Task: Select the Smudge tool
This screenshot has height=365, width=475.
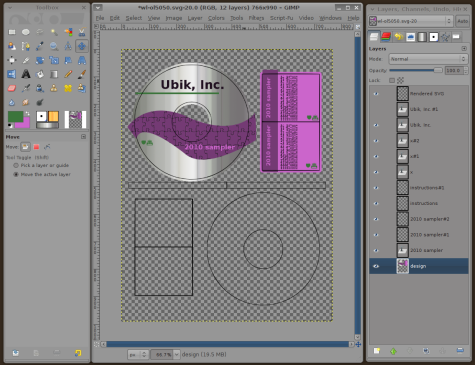Action: coord(26,102)
